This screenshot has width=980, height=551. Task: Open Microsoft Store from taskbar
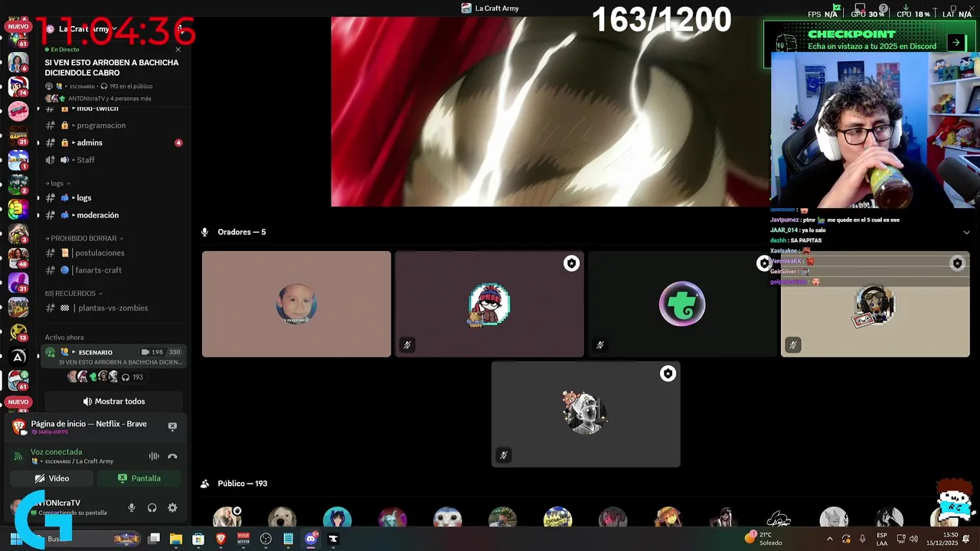[198, 539]
